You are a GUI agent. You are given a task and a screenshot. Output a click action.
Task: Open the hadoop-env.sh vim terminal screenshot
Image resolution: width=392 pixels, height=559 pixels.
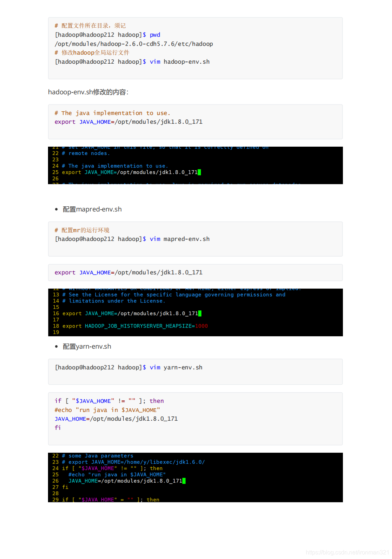(195, 165)
